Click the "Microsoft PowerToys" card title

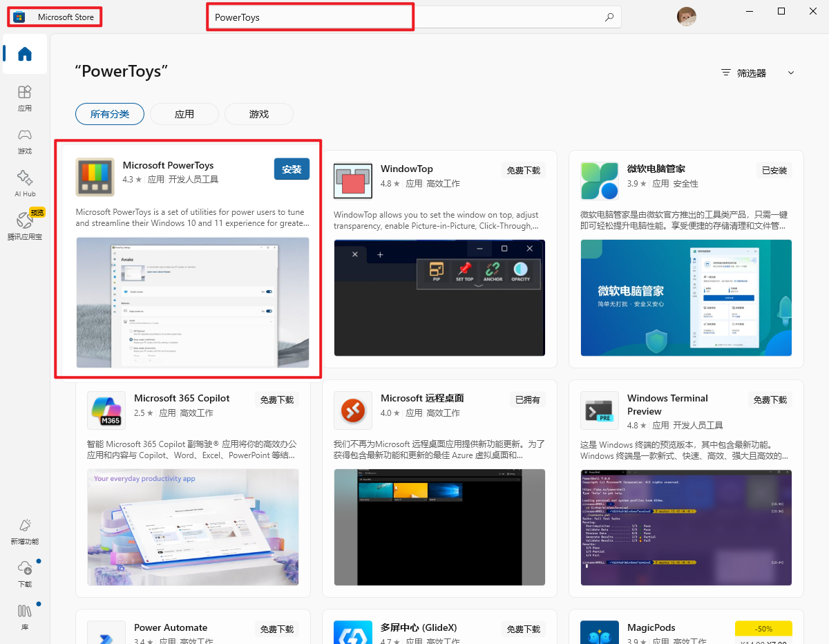pyautogui.click(x=168, y=165)
